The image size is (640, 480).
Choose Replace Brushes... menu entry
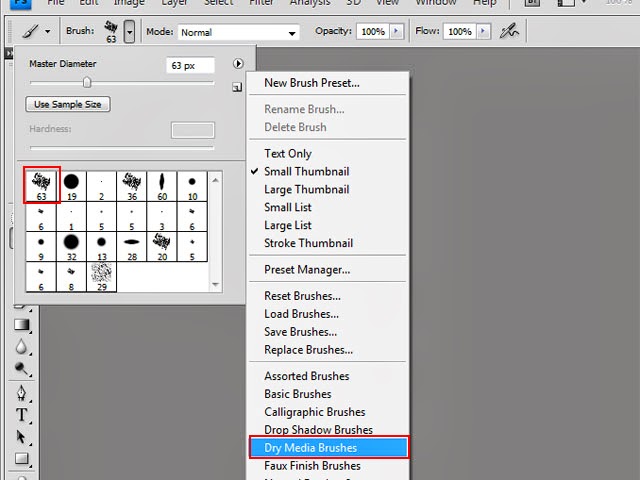[309, 350]
